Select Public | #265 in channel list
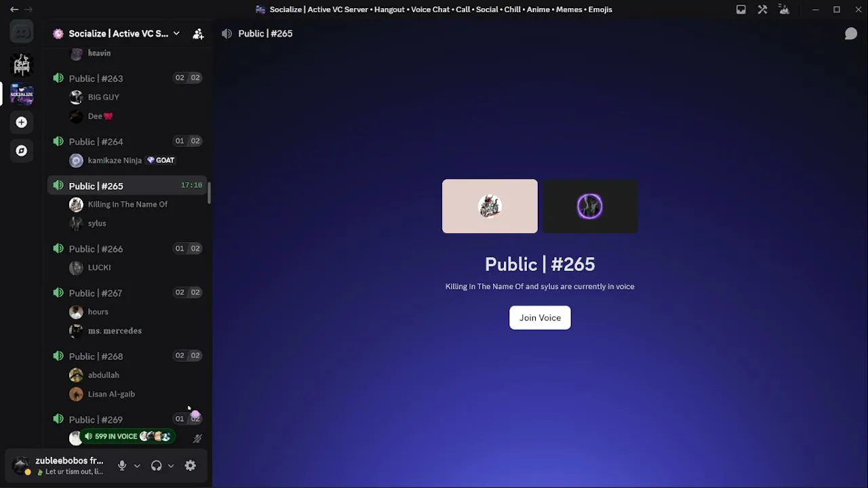Image resolution: width=868 pixels, height=488 pixels. [x=127, y=186]
